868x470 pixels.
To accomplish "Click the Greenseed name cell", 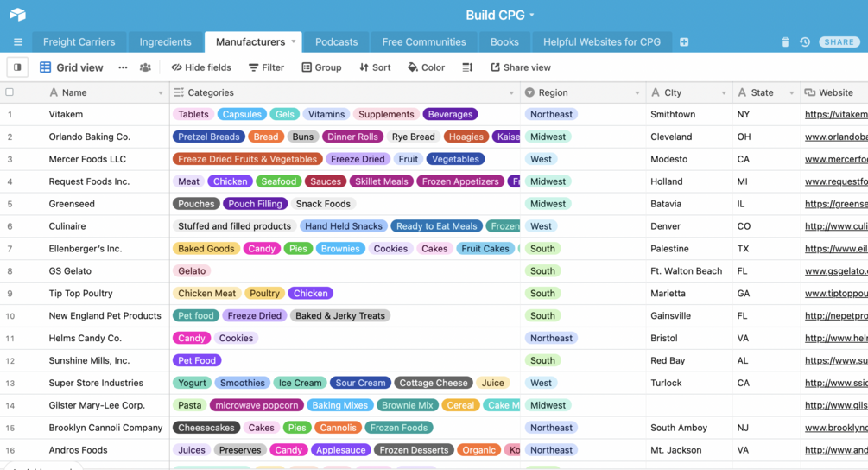I will point(72,204).
